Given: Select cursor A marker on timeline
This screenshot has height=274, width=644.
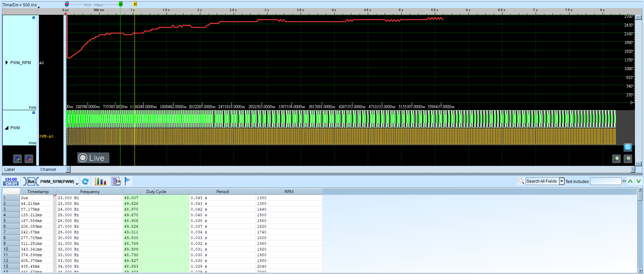Looking at the screenshot, I should (x=120, y=4).
